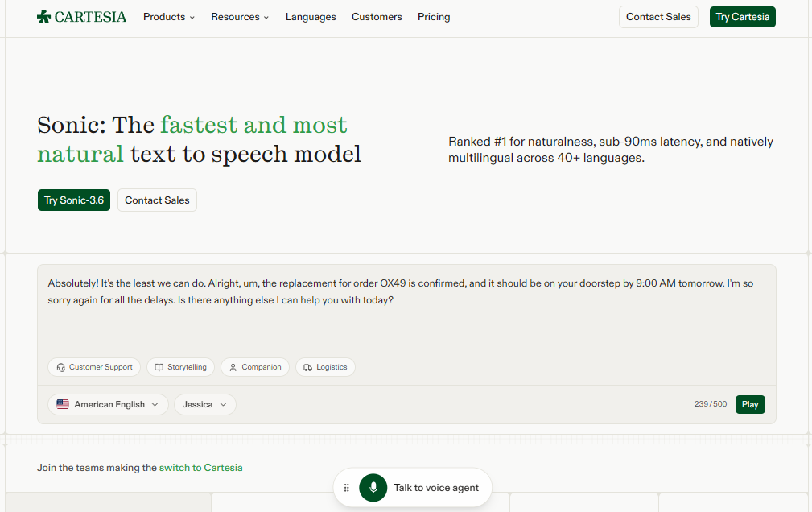812x512 pixels.
Task: Open the American English language dropdown
Action: coord(108,404)
